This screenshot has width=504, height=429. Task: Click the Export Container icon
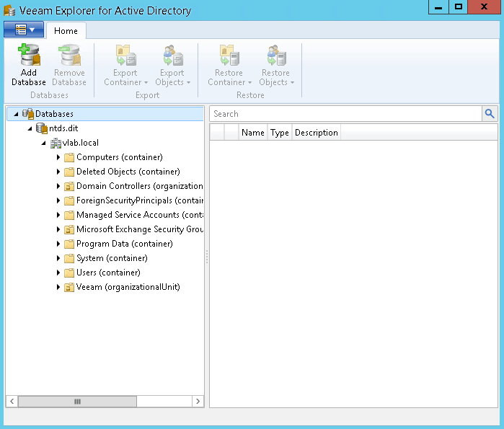point(125,56)
